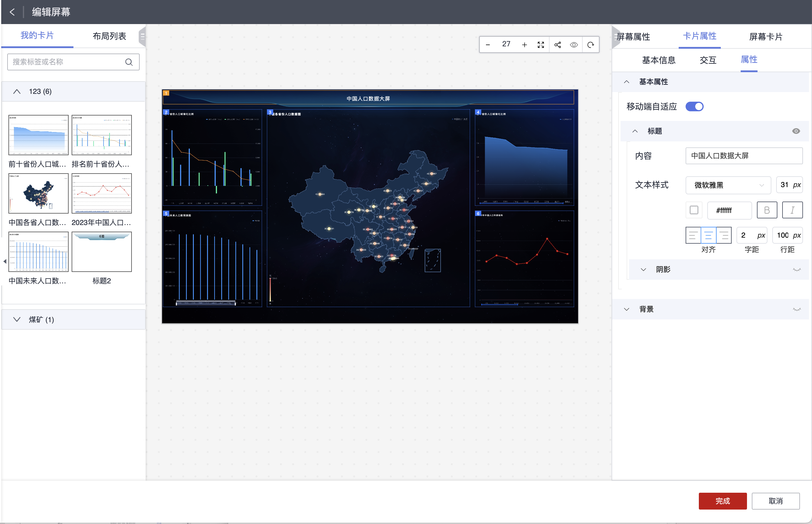The image size is (812, 524).
Task: Disable the 移动端自适应 switch
Action: 694,106
